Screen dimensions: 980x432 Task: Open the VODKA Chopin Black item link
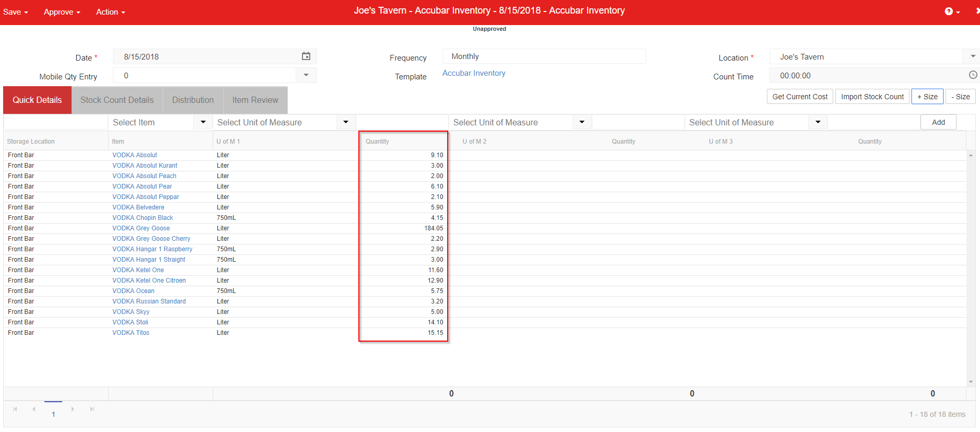tap(143, 218)
